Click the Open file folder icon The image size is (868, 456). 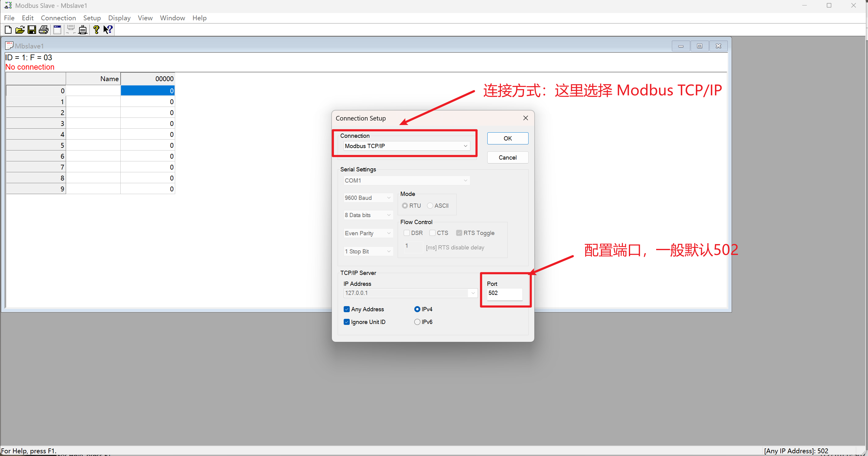point(20,30)
